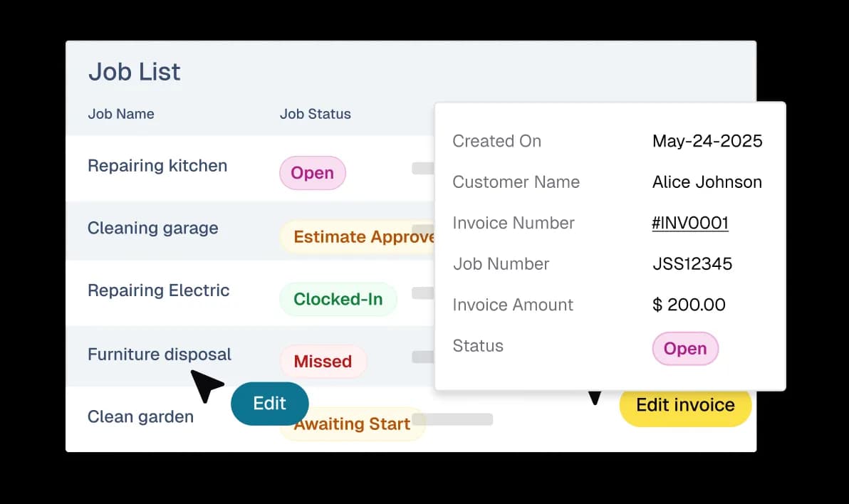The image size is (849, 504).
Task: Click the invoice amount $ 200.00
Action: [688, 305]
